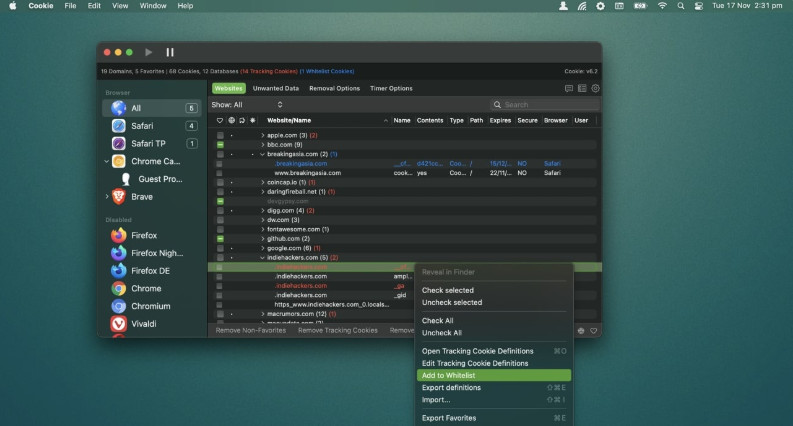Click the round icon beside bottom heart
This screenshot has width=793, height=426.
581,331
